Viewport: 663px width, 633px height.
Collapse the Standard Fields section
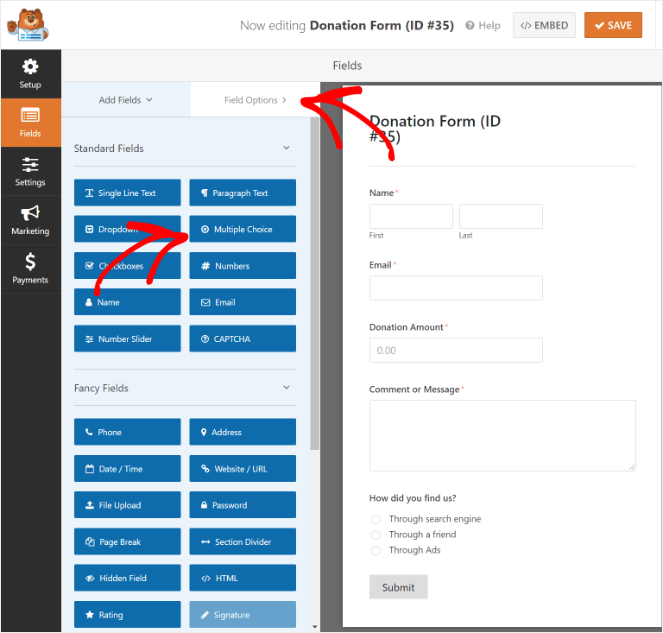(x=286, y=148)
